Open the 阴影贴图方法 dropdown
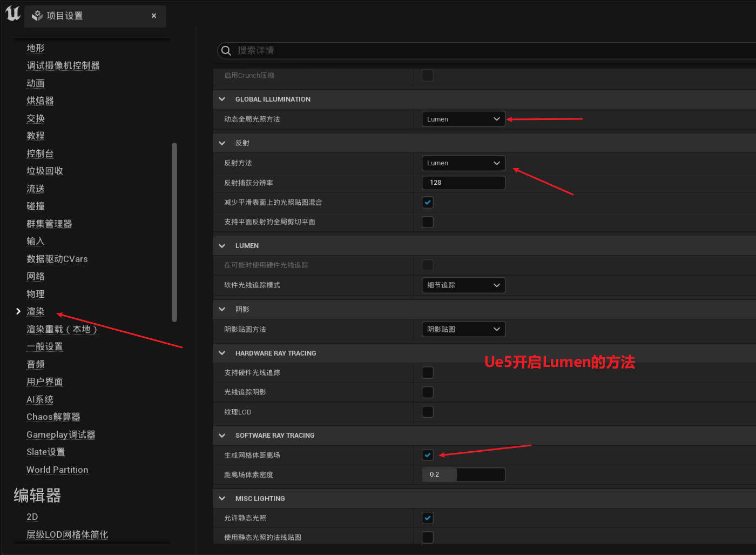 [x=463, y=329]
